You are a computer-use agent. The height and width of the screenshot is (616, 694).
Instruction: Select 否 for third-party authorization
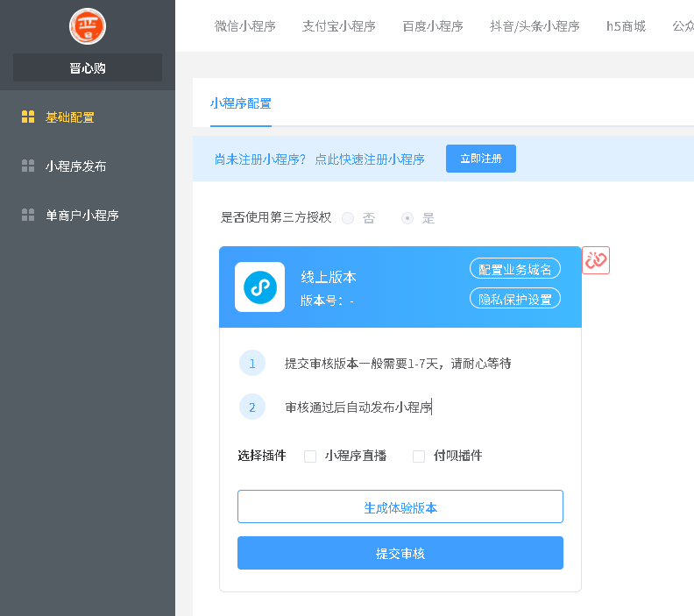point(348,218)
